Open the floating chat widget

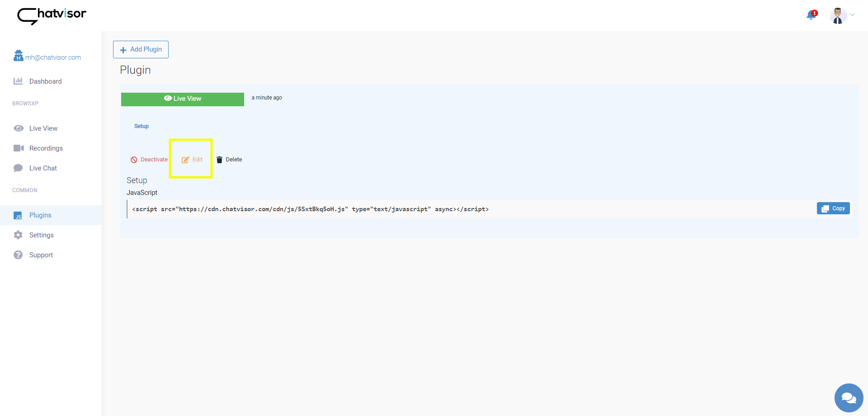tap(849, 398)
